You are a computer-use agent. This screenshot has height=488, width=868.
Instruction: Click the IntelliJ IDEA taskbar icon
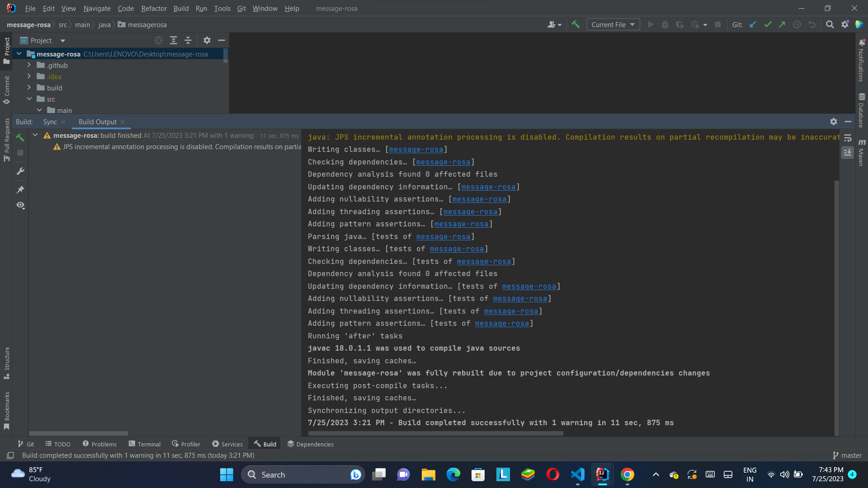[602, 474]
